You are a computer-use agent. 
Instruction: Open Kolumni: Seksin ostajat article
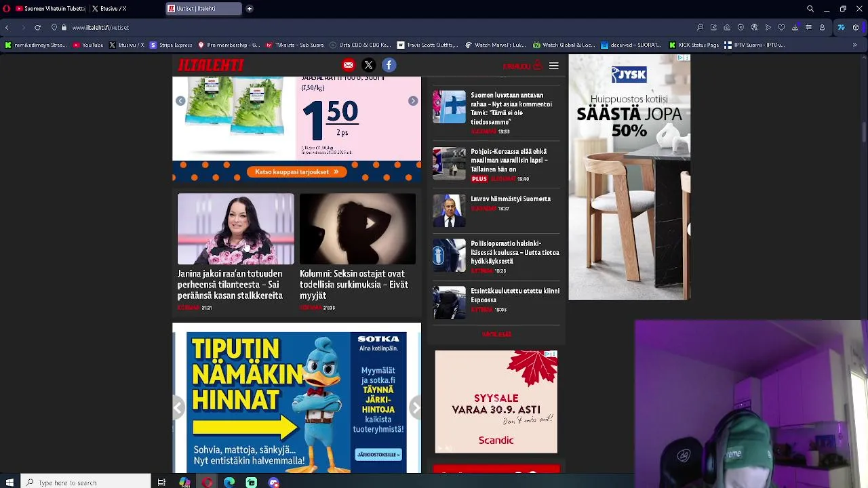(354, 285)
